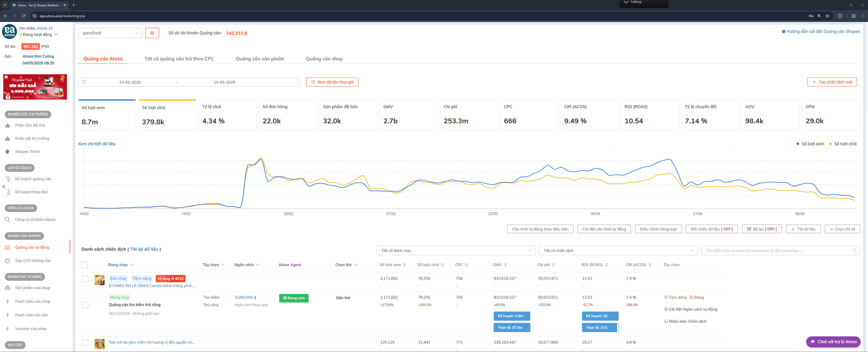Toggle Số lượt click legend series
This screenshot has width=868, height=352.
click(843, 144)
